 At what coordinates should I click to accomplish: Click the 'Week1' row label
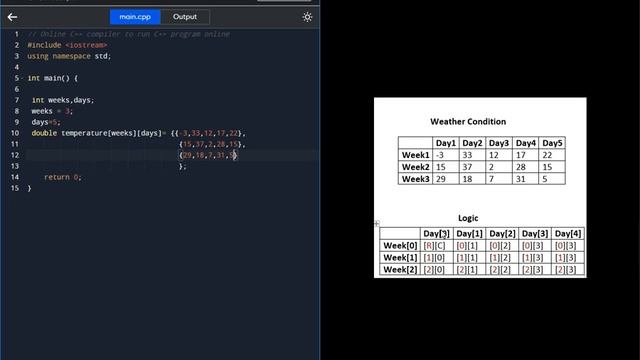(x=415, y=155)
